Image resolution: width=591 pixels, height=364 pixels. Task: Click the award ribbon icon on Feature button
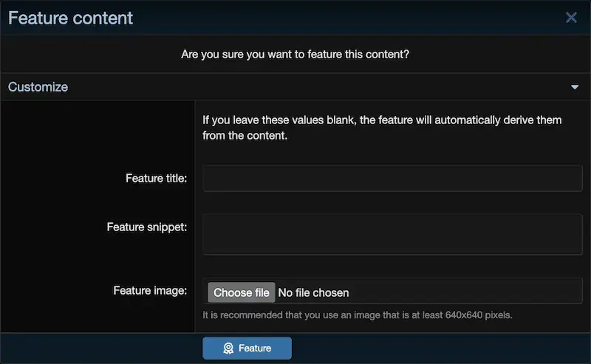tap(228, 348)
